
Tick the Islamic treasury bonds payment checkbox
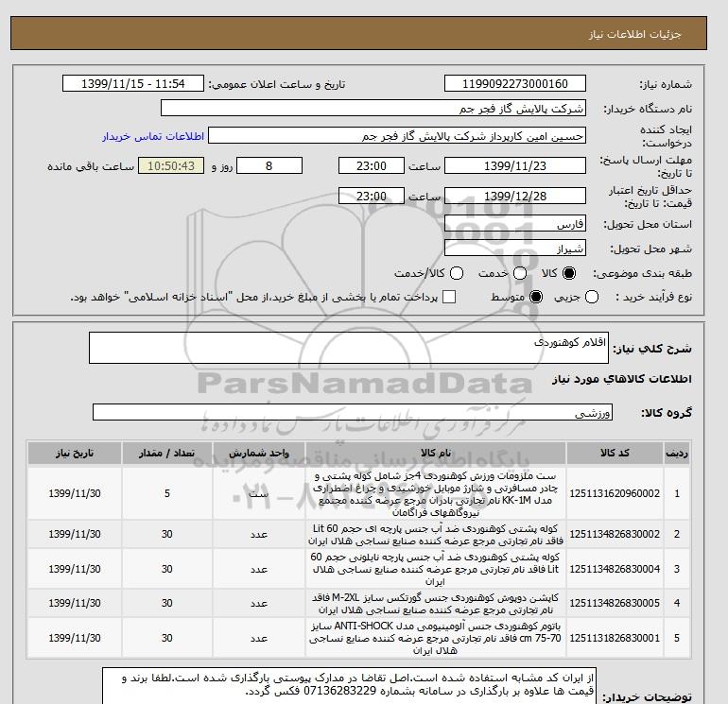449,297
